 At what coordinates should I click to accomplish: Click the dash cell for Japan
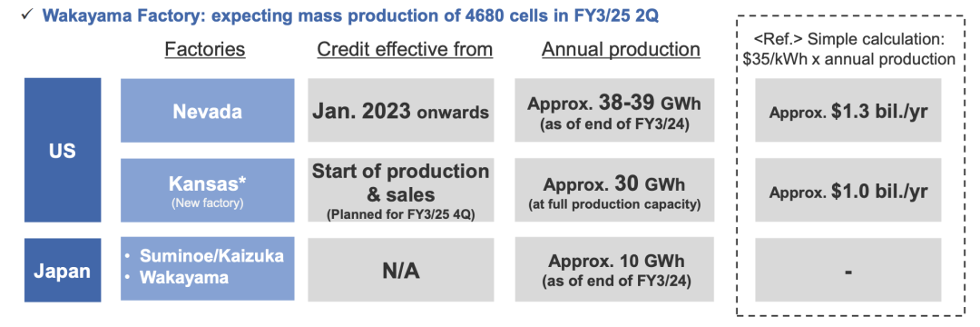(x=848, y=269)
